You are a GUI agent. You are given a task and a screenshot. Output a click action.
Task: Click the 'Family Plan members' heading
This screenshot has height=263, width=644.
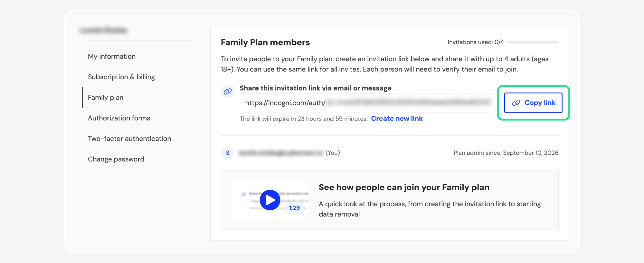point(265,42)
